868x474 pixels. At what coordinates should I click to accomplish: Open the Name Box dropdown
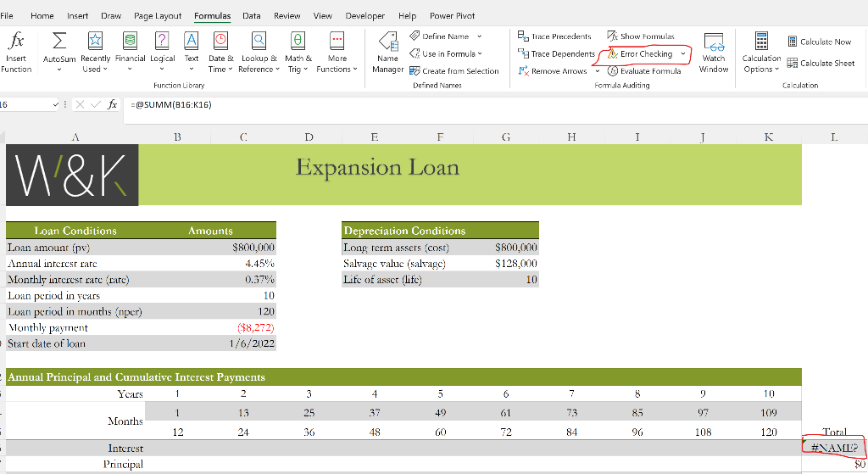(x=55, y=104)
